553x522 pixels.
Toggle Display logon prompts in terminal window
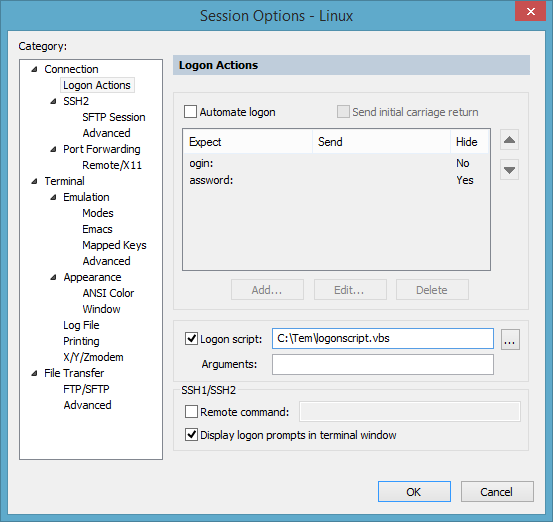(x=191, y=435)
